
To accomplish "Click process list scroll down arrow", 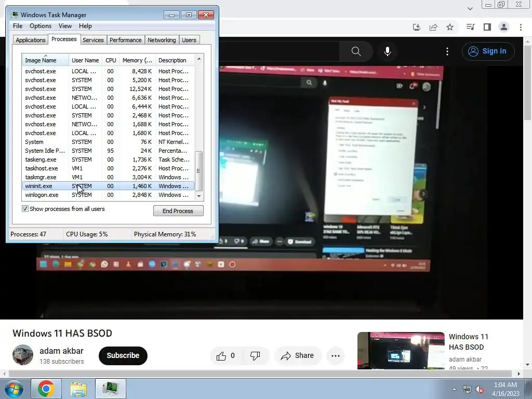I will (199, 196).
